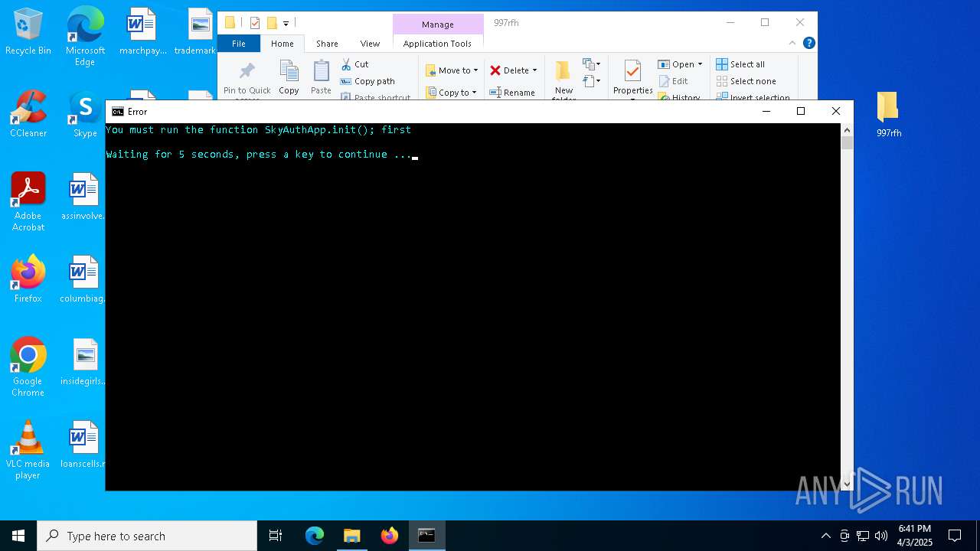This screenshot has height=551, width=980.
Task: Launch Firefox from the desktop
Action: click(x=28, y=280)
